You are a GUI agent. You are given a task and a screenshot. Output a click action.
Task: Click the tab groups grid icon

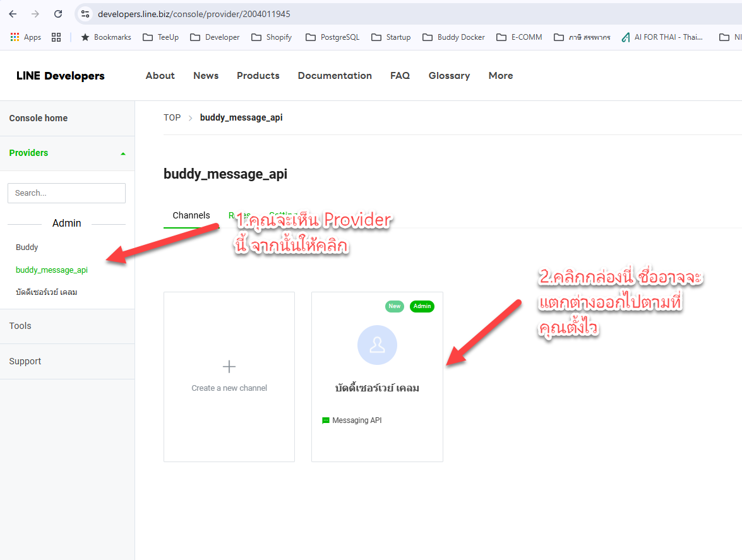[x=56, y=37]
